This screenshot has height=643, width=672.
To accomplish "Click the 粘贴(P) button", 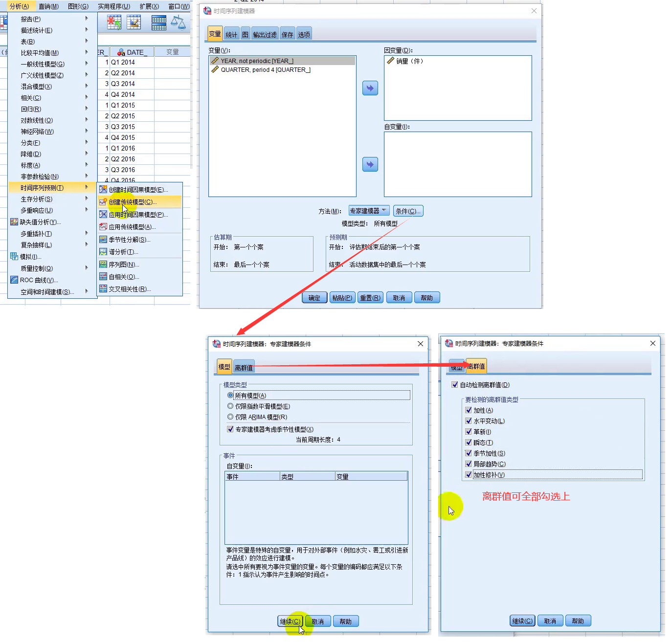I will (342, 298).
